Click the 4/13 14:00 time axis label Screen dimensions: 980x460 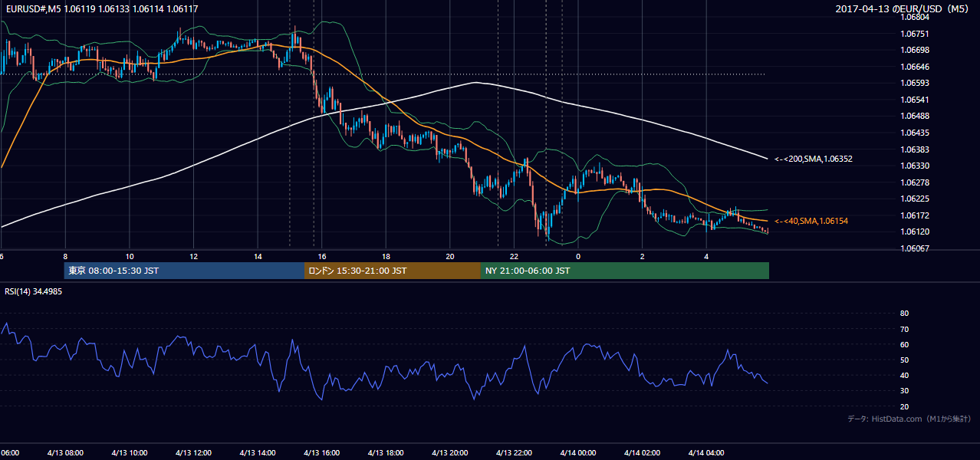[x=258, y=453]
